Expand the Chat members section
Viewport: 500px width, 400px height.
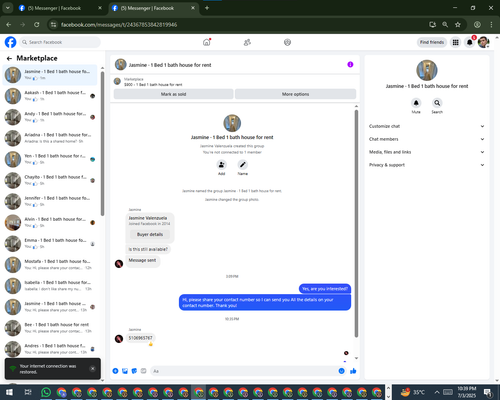(x=427, y=139)
